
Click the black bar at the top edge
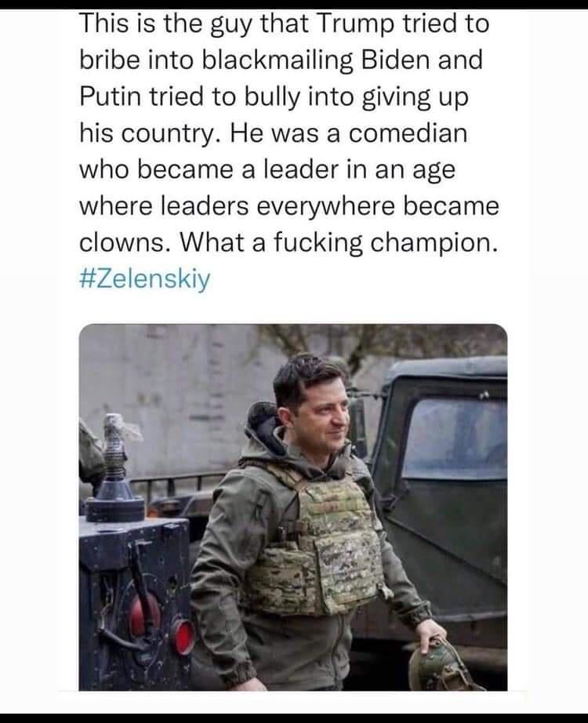294,4
